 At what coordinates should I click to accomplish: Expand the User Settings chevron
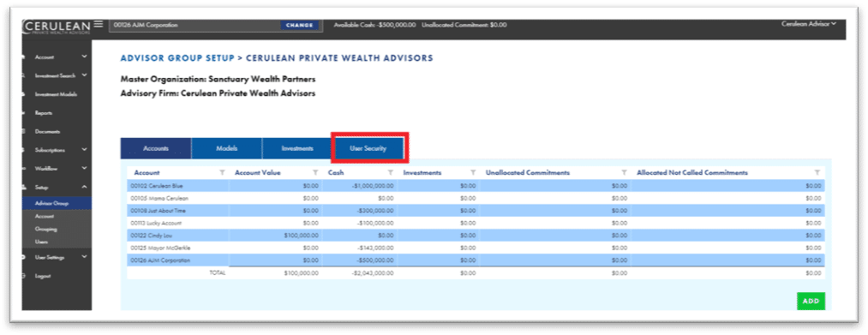click(84, 257)
